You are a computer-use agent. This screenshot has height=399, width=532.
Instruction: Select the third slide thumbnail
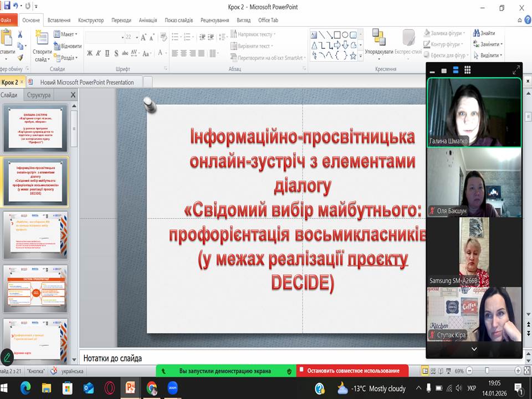(35, 235)
